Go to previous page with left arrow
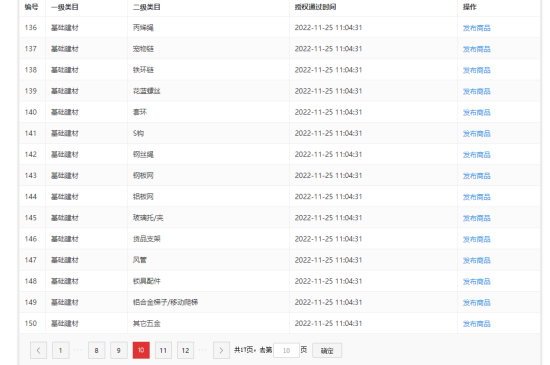Screen dimensions: 550x365 pyautogui.click(x=39, y=350)
